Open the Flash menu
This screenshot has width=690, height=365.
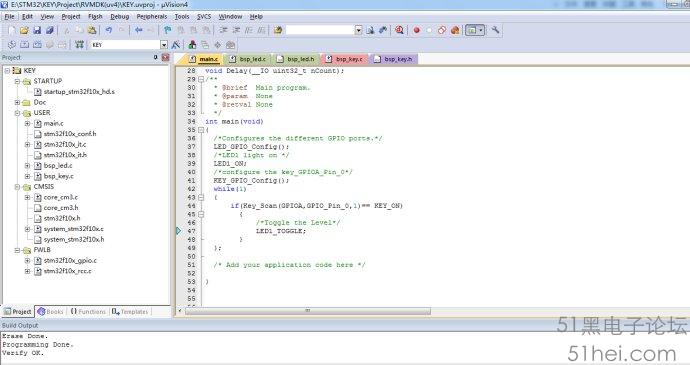[x=95, y=17]
